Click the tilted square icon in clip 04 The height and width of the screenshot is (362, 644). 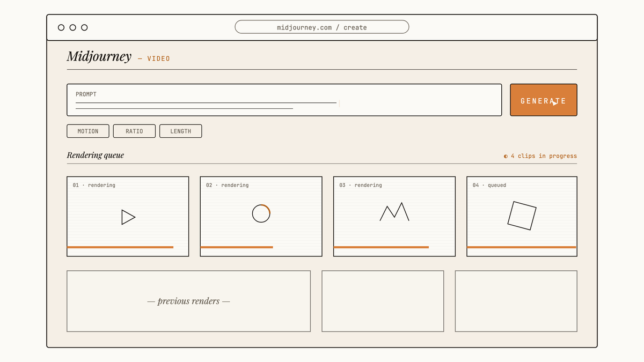[522, 216]
